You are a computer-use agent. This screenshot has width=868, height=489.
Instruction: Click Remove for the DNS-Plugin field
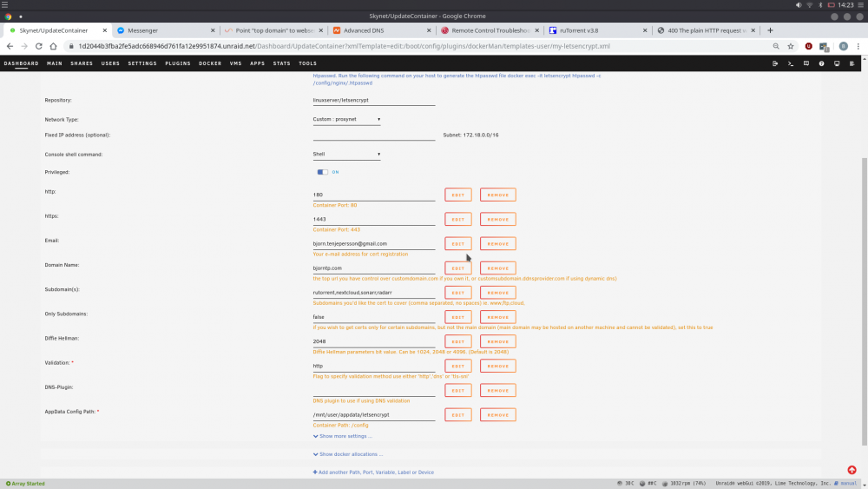(x=497, y=391)
